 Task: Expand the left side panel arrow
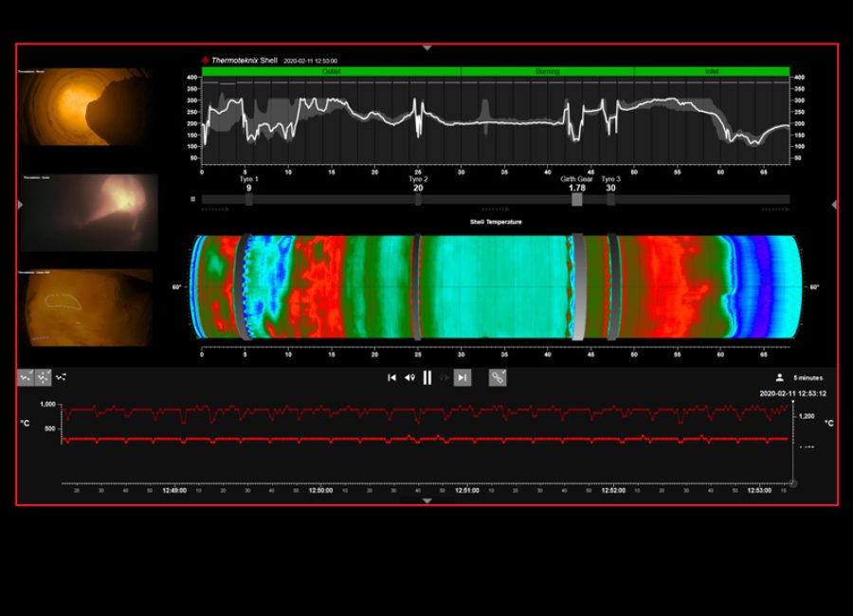(x=20, y=204)
